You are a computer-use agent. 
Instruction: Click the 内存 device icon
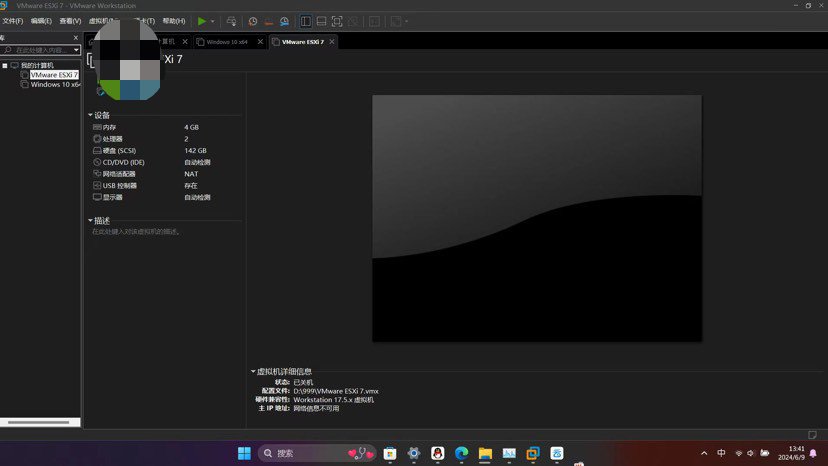(97, 127)
